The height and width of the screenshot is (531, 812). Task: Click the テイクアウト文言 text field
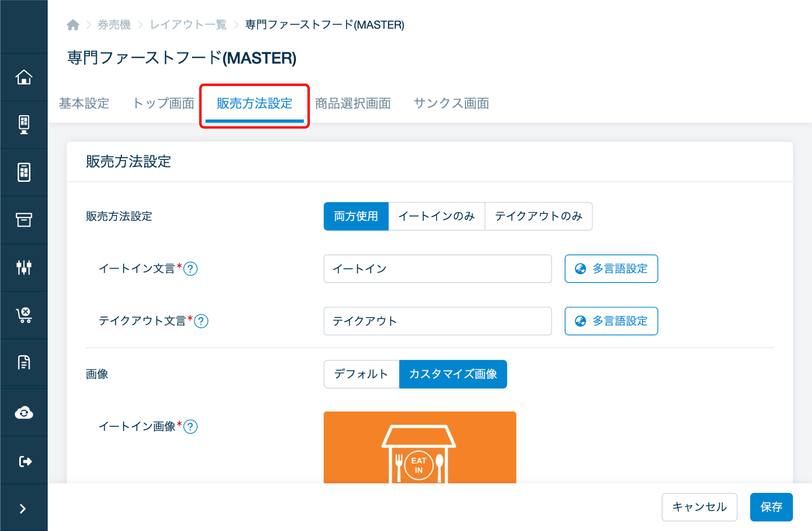pos(437,321)
